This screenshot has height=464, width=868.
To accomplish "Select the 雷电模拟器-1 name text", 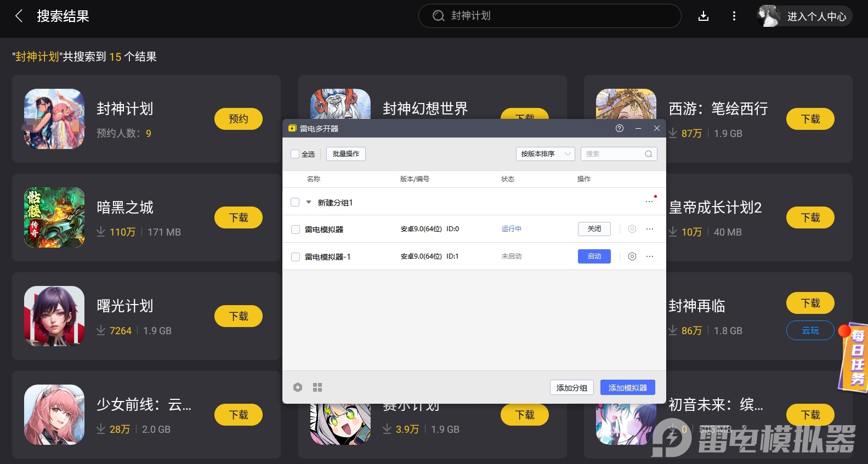I will (x=328, y=257).
